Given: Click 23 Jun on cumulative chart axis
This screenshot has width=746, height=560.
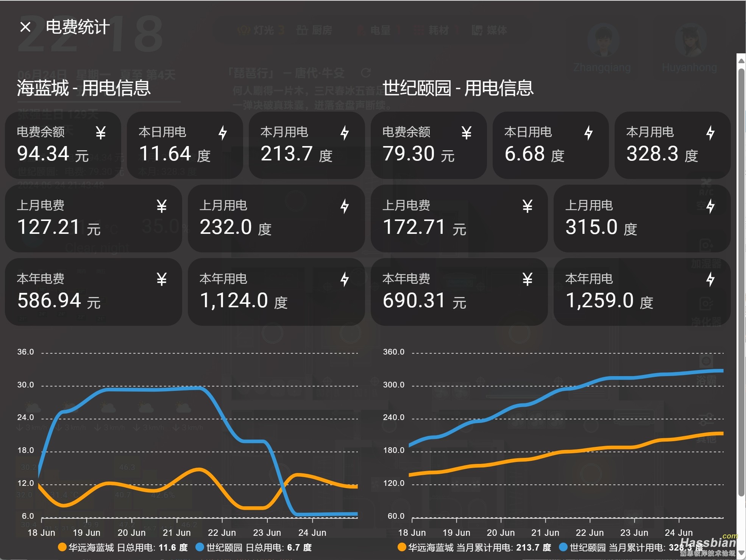Looking at the screenshot, I should 634,533.
